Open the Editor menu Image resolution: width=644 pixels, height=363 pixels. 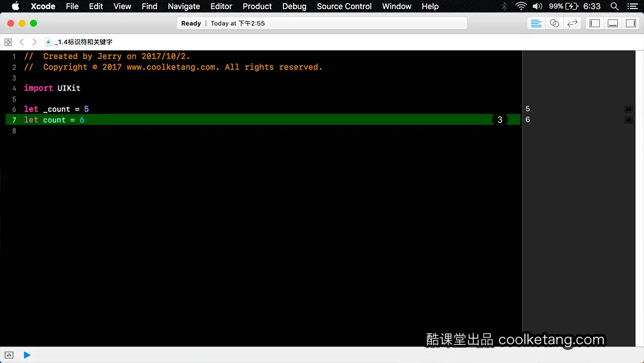coord(221,6)
